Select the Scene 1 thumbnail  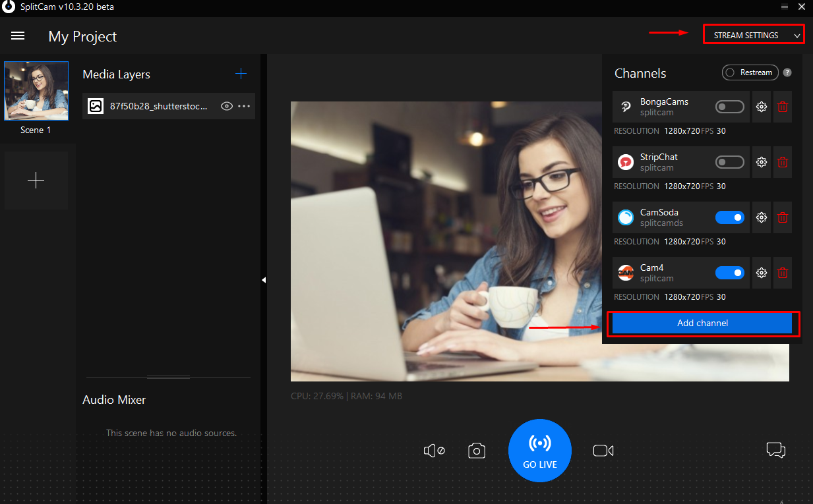pos(36,92)
